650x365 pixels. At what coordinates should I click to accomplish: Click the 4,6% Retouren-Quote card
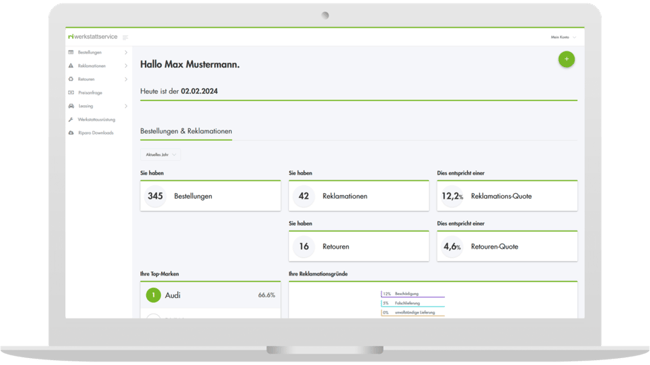507,246
